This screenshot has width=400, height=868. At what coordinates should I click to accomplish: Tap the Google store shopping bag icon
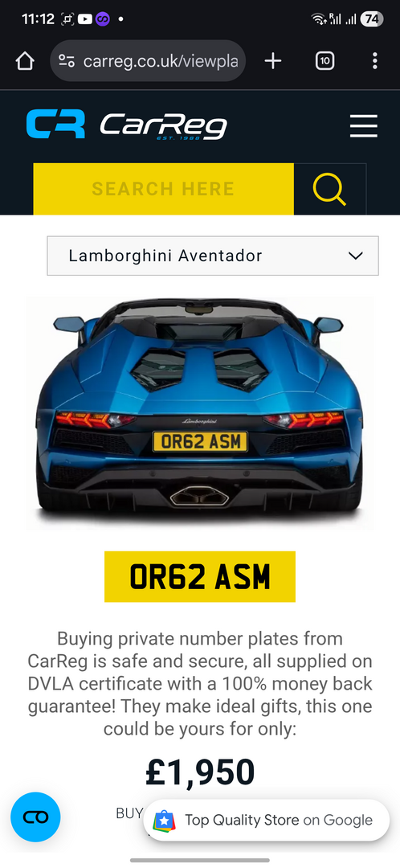[x=165, y=820]
